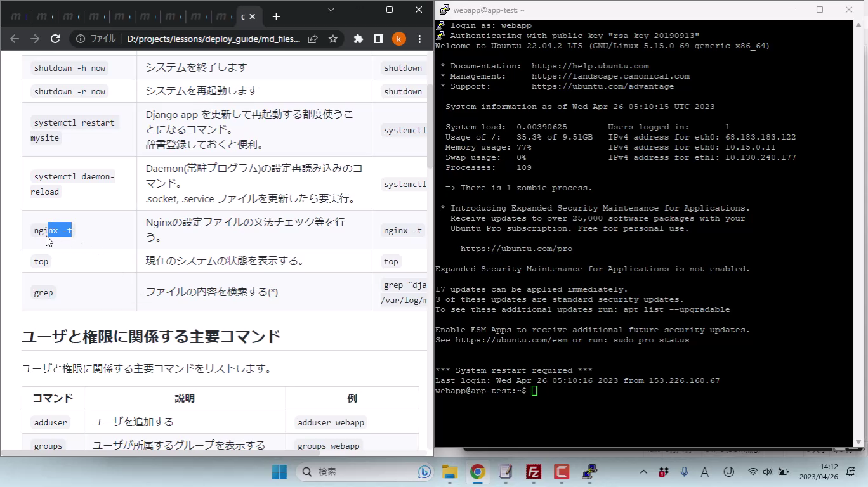
Task: Bookmark this page with the star icon
Action: (333, 39)
